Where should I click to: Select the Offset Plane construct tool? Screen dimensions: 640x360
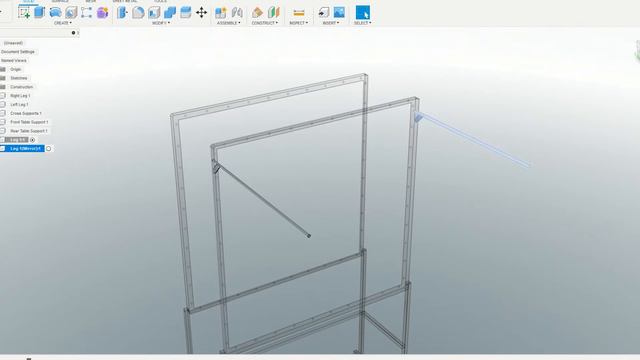(257, 13)
